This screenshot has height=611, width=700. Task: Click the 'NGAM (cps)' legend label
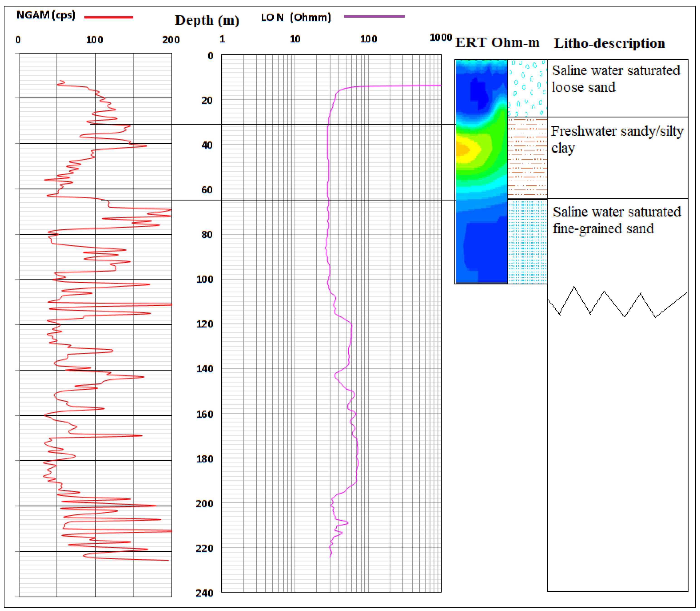pyautogui.click(x=46, y=15)
